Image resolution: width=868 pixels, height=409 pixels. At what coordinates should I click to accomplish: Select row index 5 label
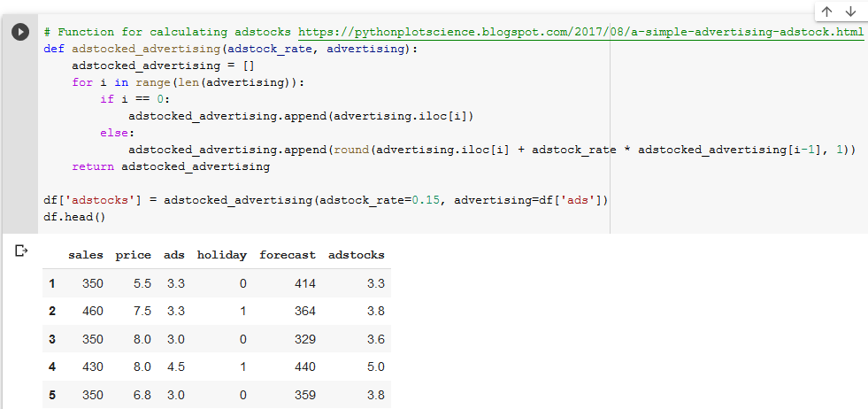coord(52,395)
